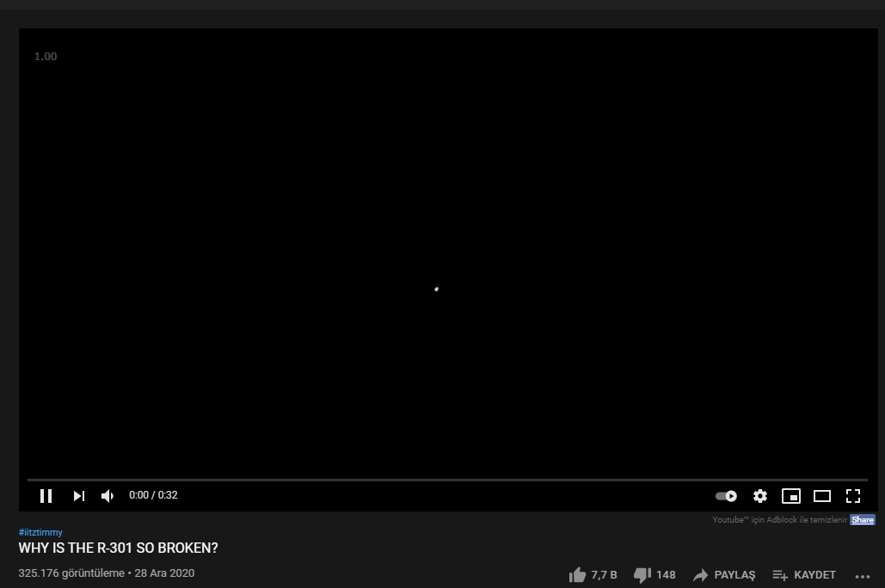Select the PAYLAŞ sharing option

pos(723,574)
